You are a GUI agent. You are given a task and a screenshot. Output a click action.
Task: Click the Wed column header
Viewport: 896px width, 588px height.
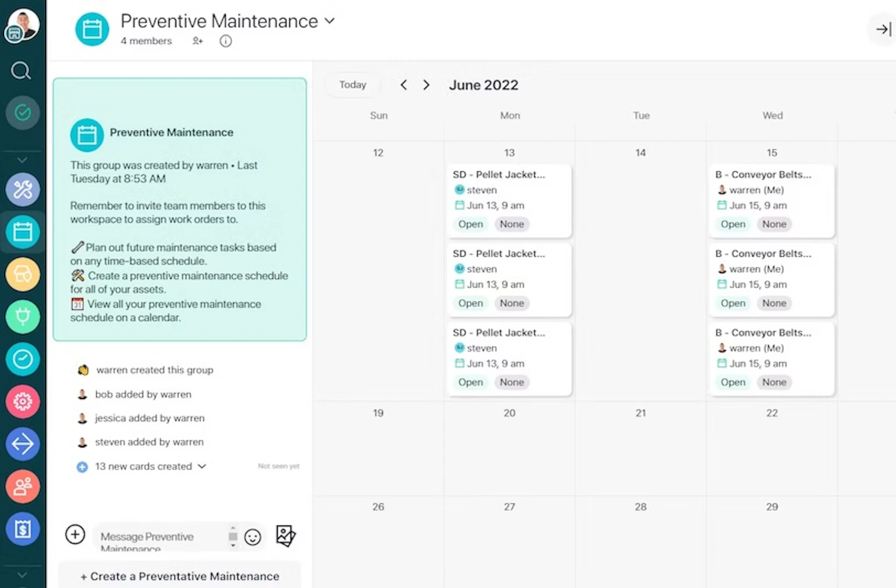pyautogui.click(x=772, y=116)
